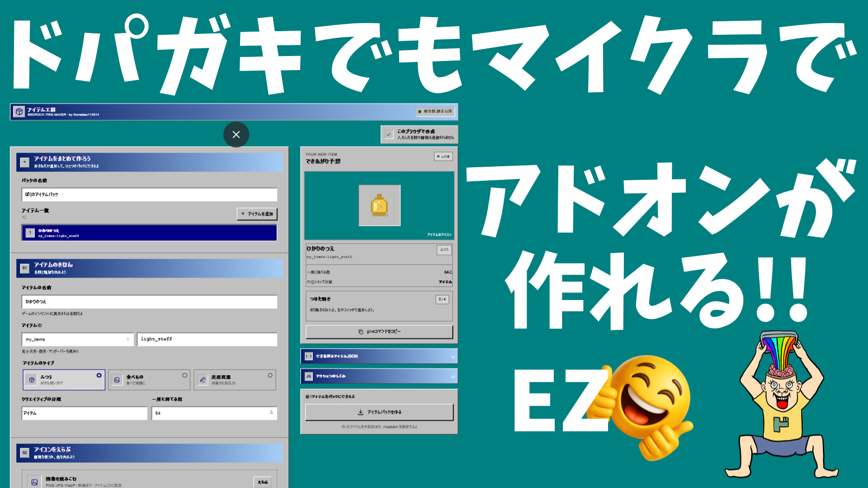Viewport: 868px width, 488px height.
Task: Select the ふつう item type radio option
Action: pyautogui.click(x=64, y=380)
